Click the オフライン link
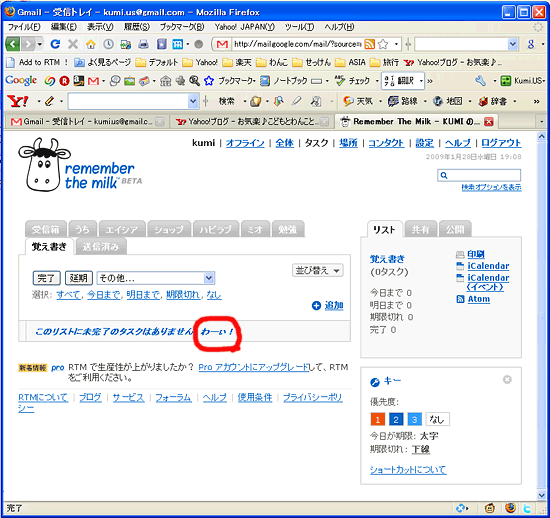The width and height of the screenshot is (550, 518). pos(245,143)
